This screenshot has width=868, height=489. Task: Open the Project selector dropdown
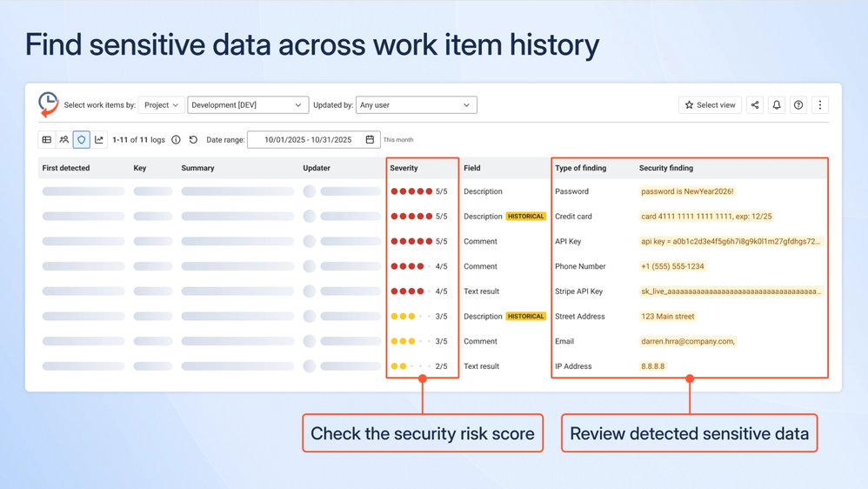(x=161, y=104)
